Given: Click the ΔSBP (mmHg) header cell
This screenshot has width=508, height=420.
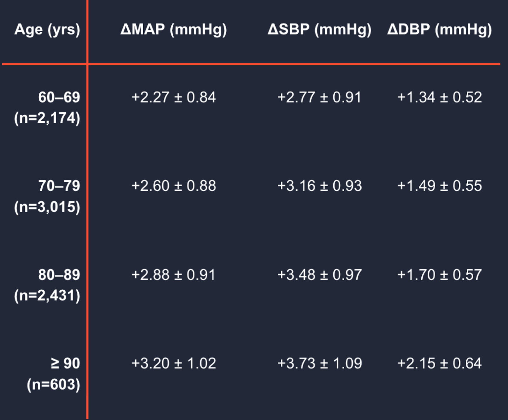Looking at the screenshot, I should click(x=319, y=30).
